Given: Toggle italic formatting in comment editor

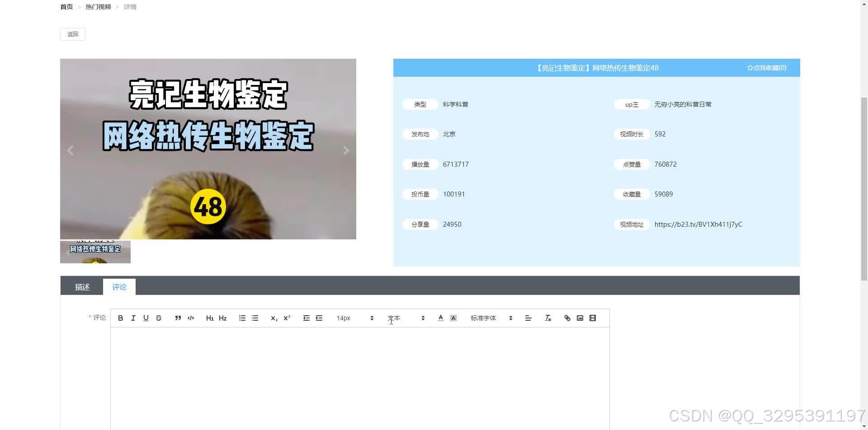Looking at the screenshot, I should pos(133,318).
